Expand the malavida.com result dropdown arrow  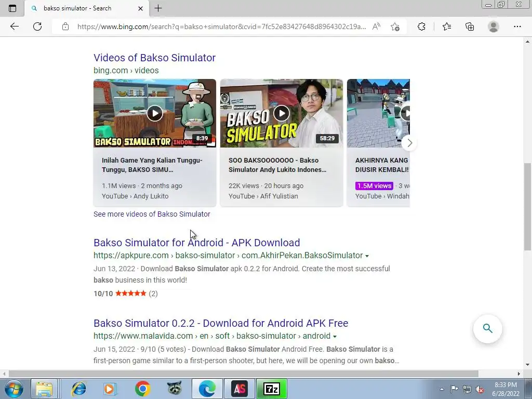coord(335,336)
